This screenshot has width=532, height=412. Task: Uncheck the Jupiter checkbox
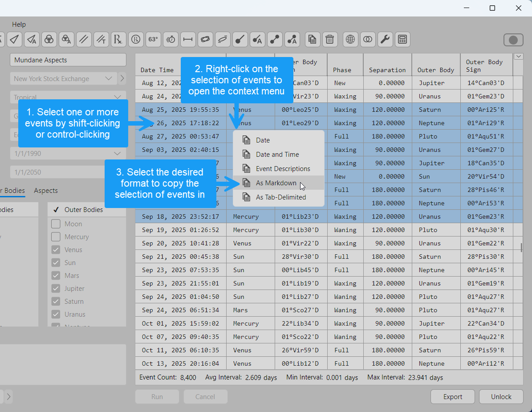(x=56, y=289)
